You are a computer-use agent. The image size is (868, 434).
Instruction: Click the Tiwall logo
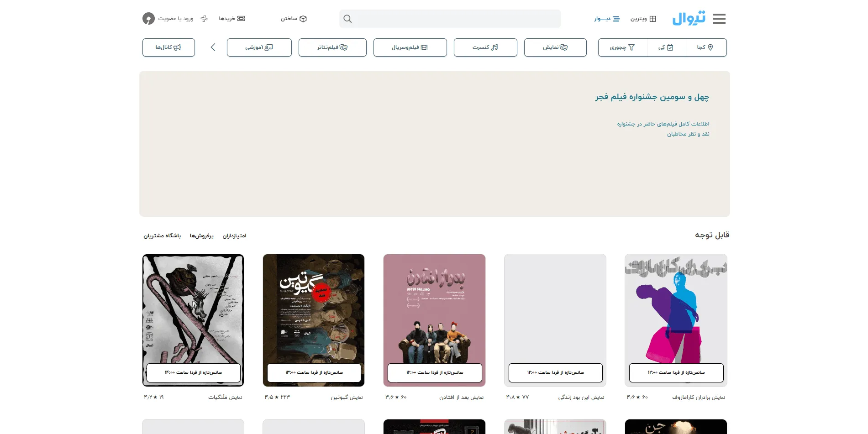tap(689, 18)
